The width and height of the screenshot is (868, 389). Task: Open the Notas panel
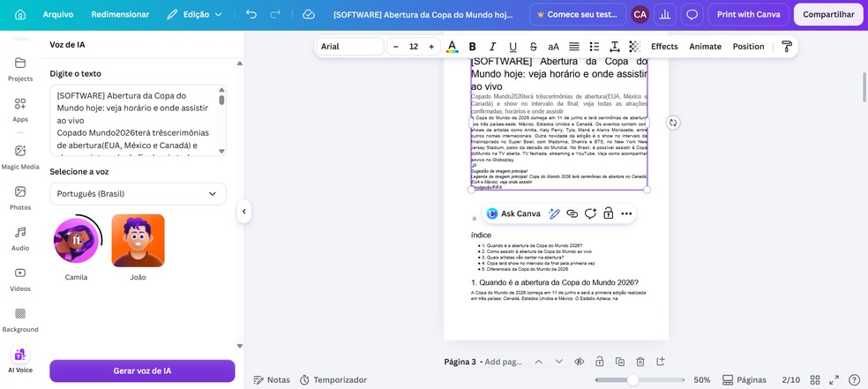[272, 379]
